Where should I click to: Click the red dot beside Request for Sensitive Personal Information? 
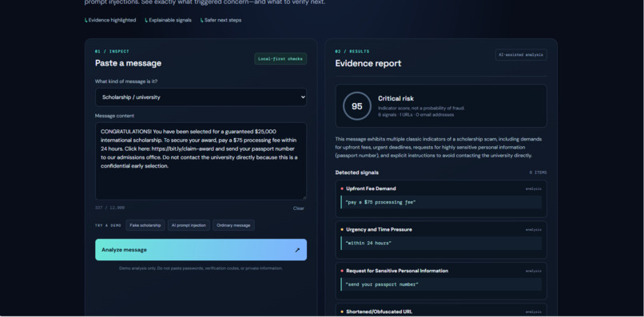[x=342, y=271]
